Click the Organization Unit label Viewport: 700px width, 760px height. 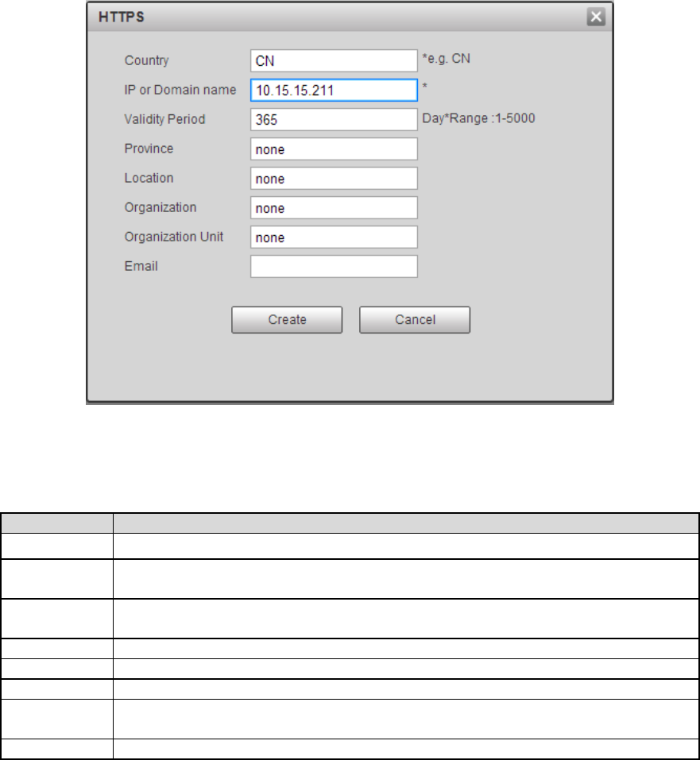click(174, 237)
